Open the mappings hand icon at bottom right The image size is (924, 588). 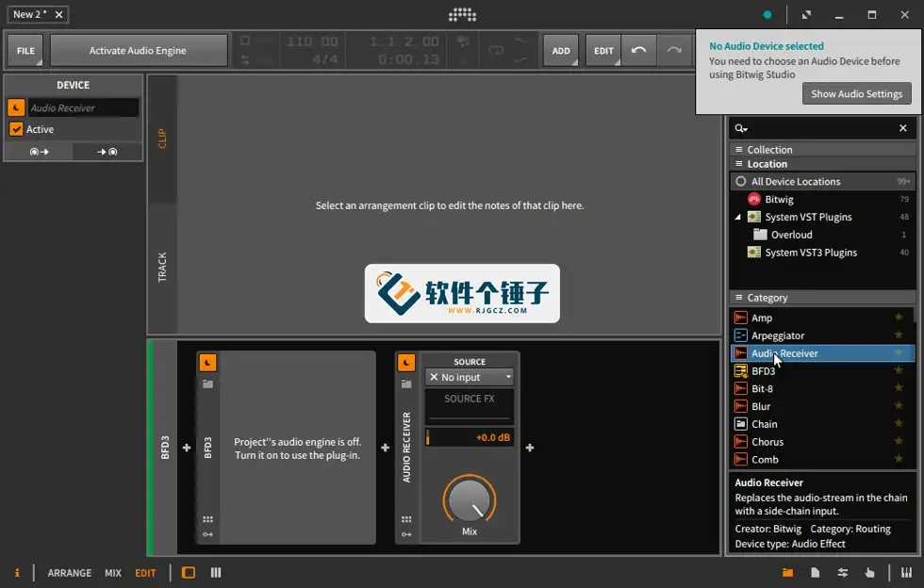pos(869,573)
